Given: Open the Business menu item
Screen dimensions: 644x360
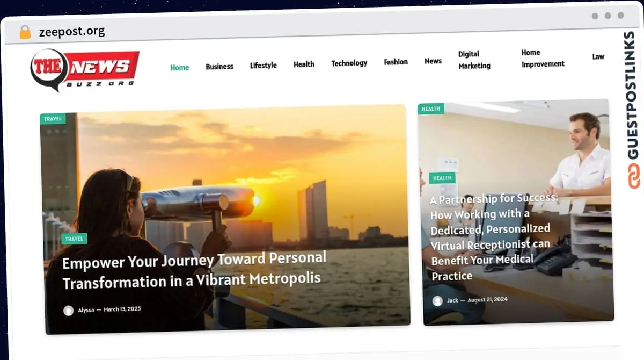Looking at the screenshot, I should [219, 67].
